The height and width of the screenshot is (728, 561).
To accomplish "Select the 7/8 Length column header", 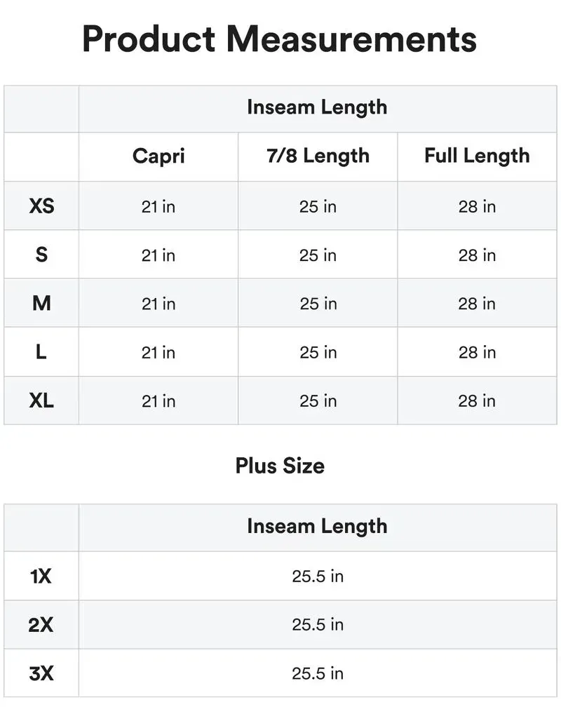I will pyautogui.click(x=318, y=156).
